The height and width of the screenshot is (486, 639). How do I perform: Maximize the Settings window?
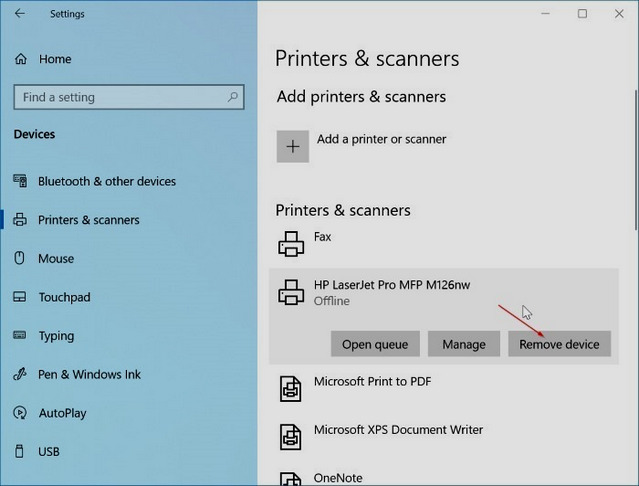(582, 13)
